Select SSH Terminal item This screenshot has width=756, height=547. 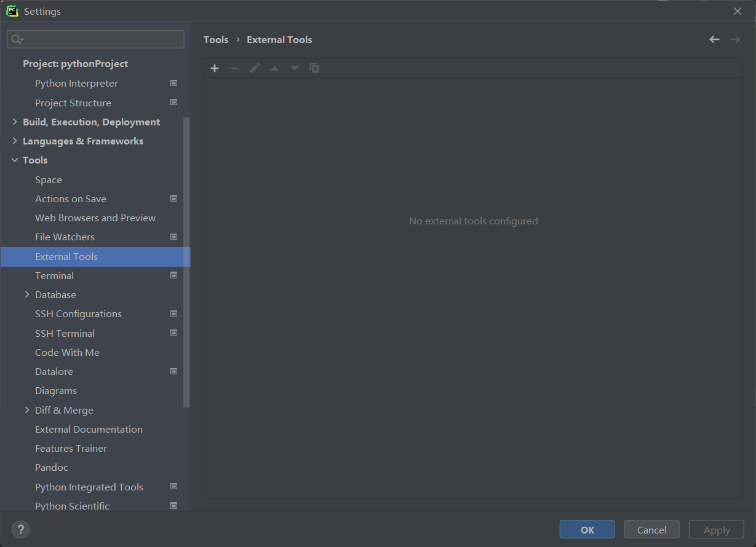(65, 333)
